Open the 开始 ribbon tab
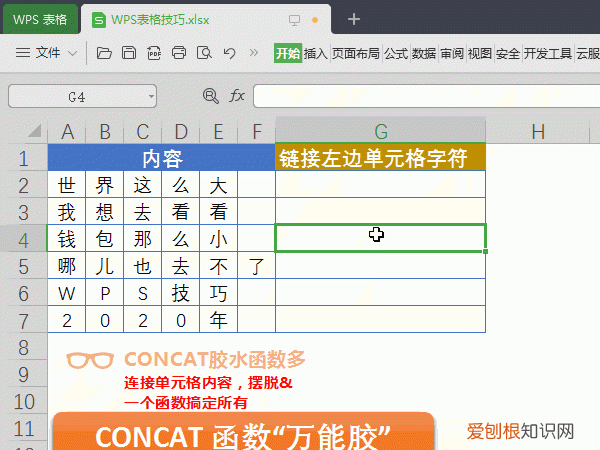Viewport: 600px width, 450px height. [x=288, y=53]
